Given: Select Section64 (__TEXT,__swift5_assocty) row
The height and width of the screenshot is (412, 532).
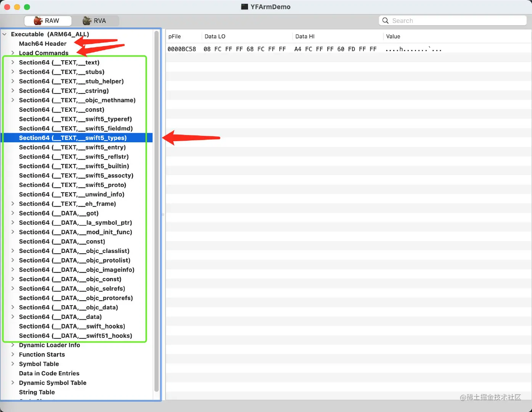Looking at the screenshot, I should pyautogui.click(x=77, y=175).
